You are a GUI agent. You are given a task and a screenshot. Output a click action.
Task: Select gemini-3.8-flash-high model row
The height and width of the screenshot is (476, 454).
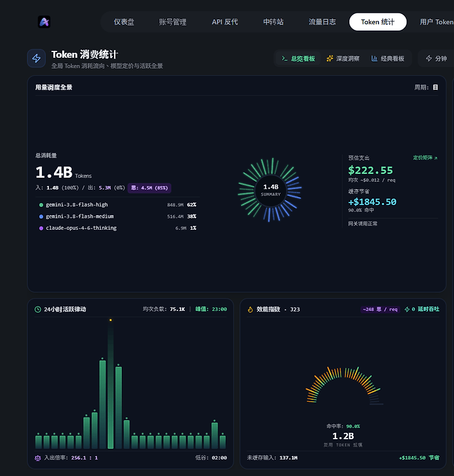(118, 205)
